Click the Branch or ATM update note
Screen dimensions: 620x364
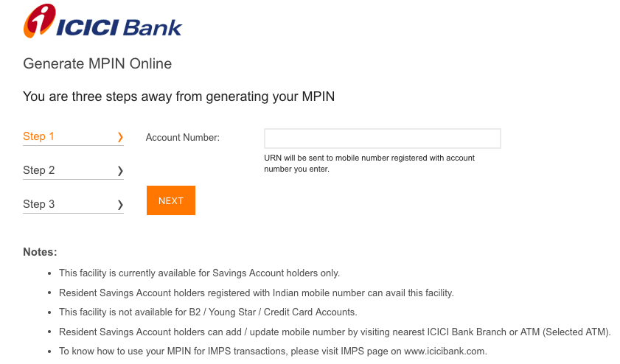tap(335, 332)
